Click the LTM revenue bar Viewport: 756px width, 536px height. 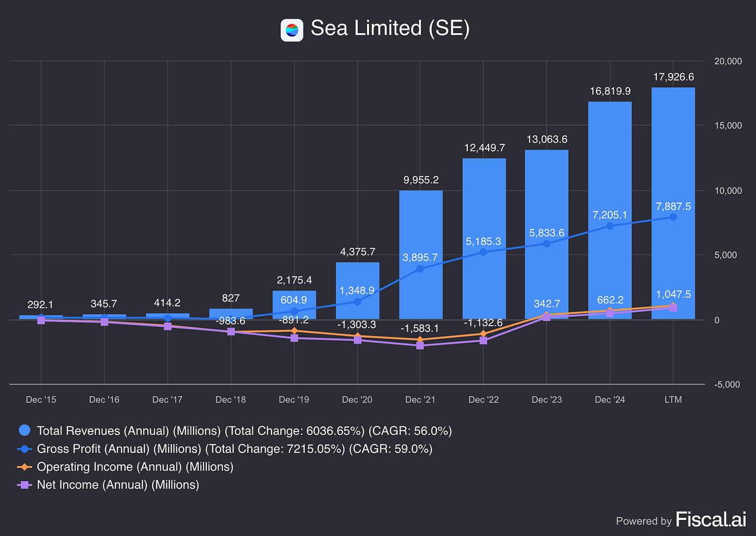(673, 203)
